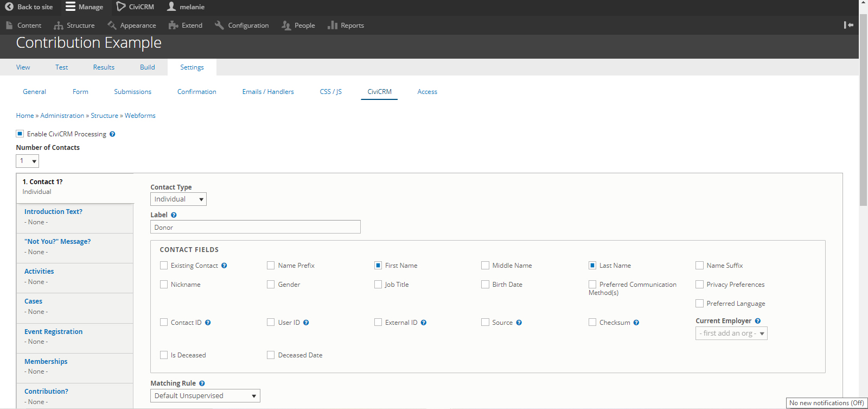Screen dimensions: 868x409
Task: Click the CiviCRM logo icon in toolbar
Action: point(121,7)
